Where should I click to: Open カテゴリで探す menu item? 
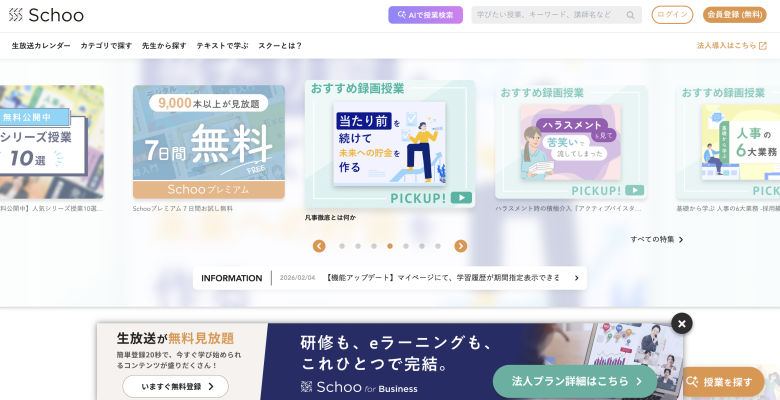tap(106, 45)
